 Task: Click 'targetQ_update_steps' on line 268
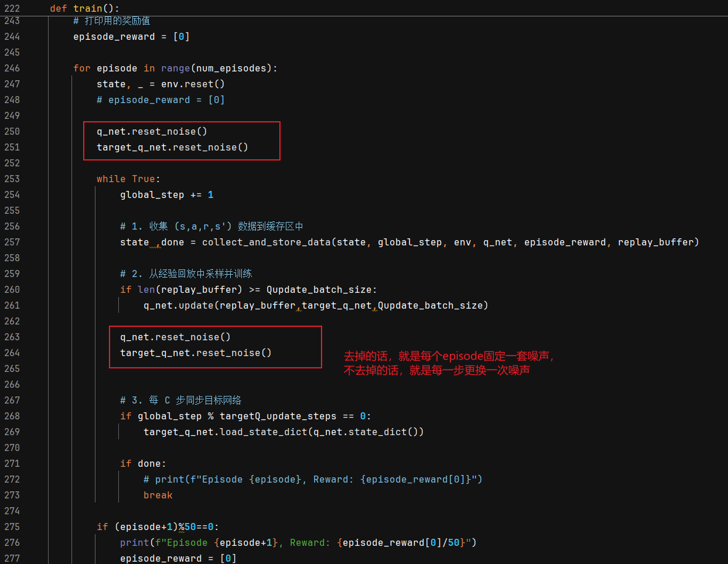pos(278,416)
